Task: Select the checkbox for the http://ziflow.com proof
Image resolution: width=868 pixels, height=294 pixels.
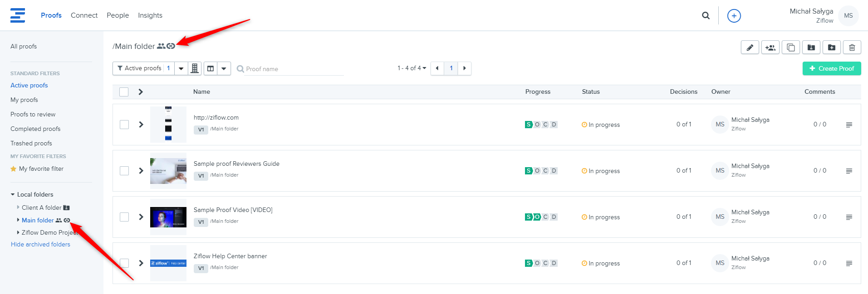Action: [x=124, y=125]
